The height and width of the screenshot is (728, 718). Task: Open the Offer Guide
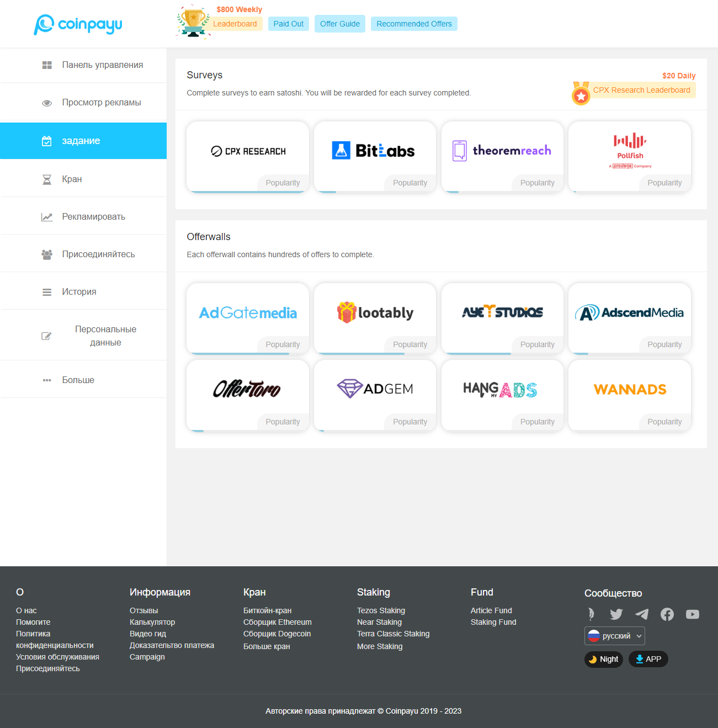point(340,24)
